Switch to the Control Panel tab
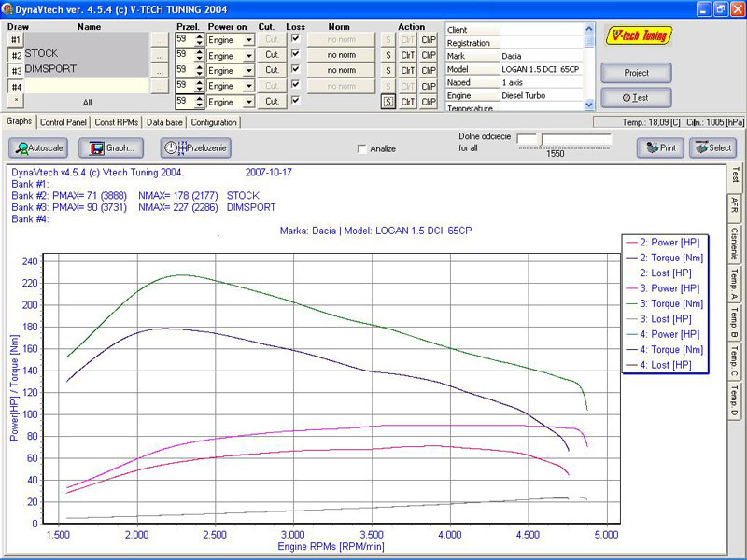This screenshot has height=560, width=747. [63, 122]
